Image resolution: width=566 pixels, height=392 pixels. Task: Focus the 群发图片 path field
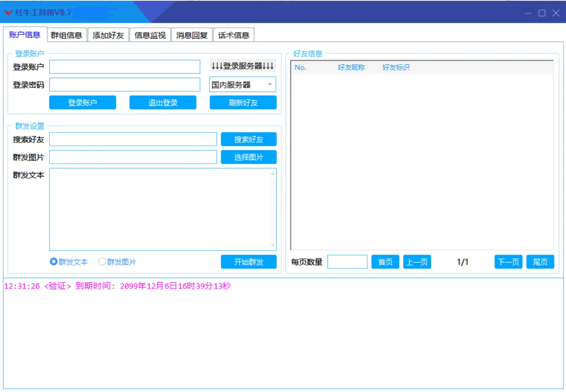coord(133,157)
